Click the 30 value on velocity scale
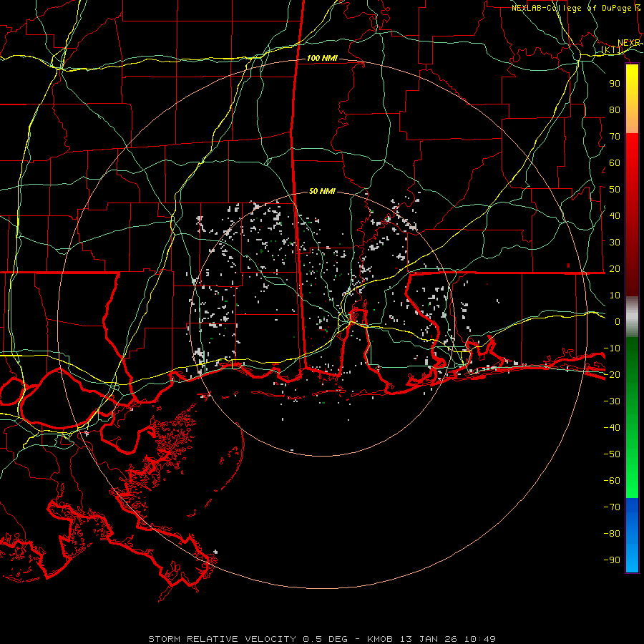The image size is (644, 644). 615,243
